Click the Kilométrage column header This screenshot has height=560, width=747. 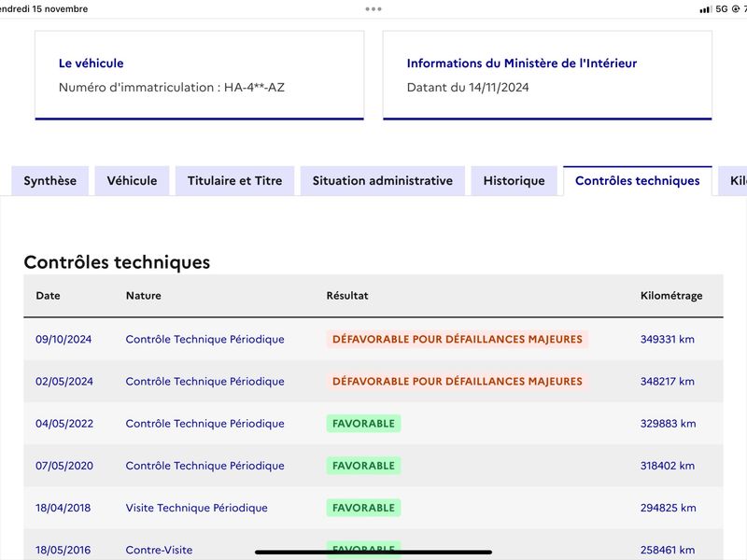click(x=671, y=296)
